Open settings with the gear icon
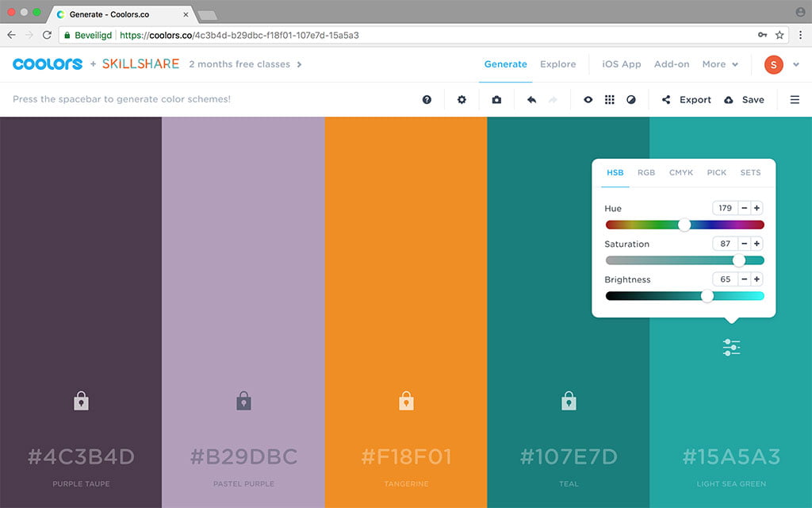Image resolution: width=812 pixels, height=508 pixels. pyautogui.click(x=462, y=100)
